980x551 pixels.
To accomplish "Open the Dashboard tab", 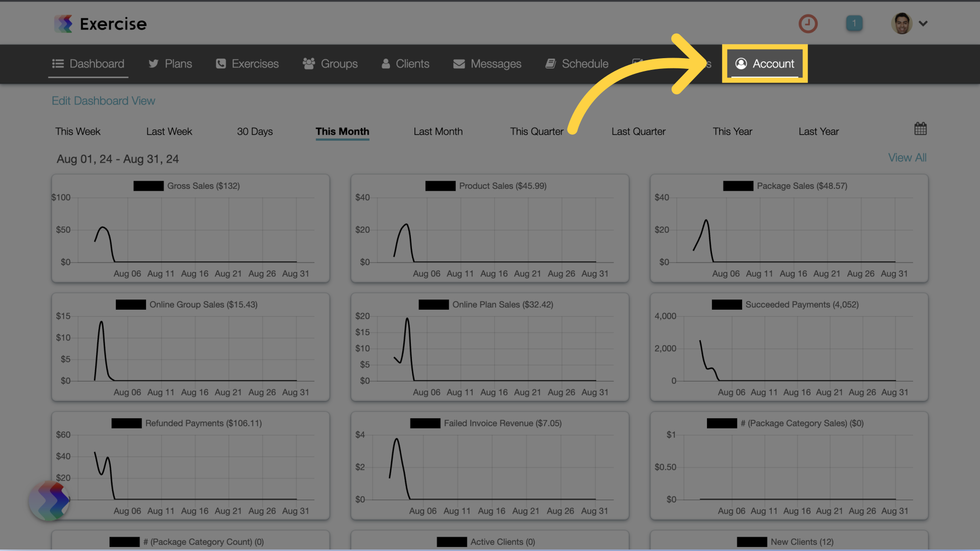I will pyautogui.click(x=88, y=64).
